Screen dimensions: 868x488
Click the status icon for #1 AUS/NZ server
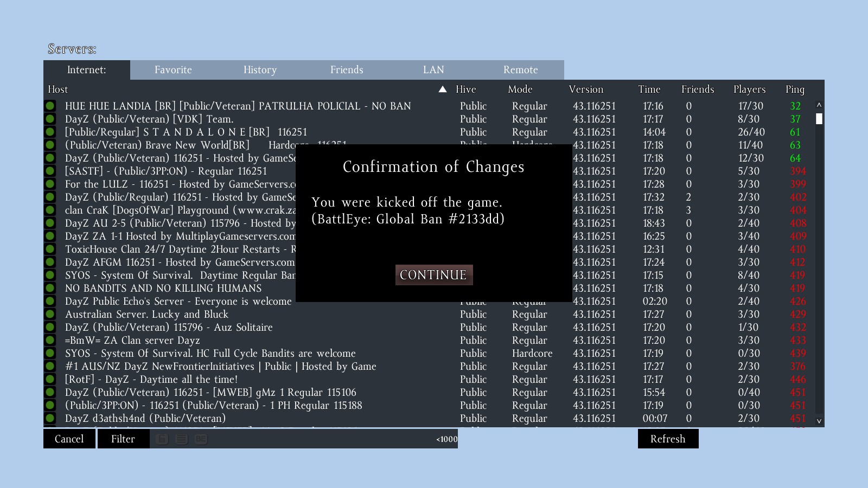point(50,366)
